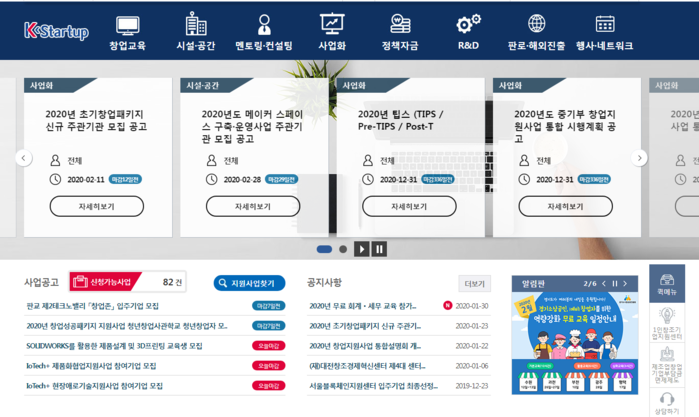This screenshot has width=699, height=417.
Task: Click the 지원사업찾기 search button
Action: click(x=249, y=283)
